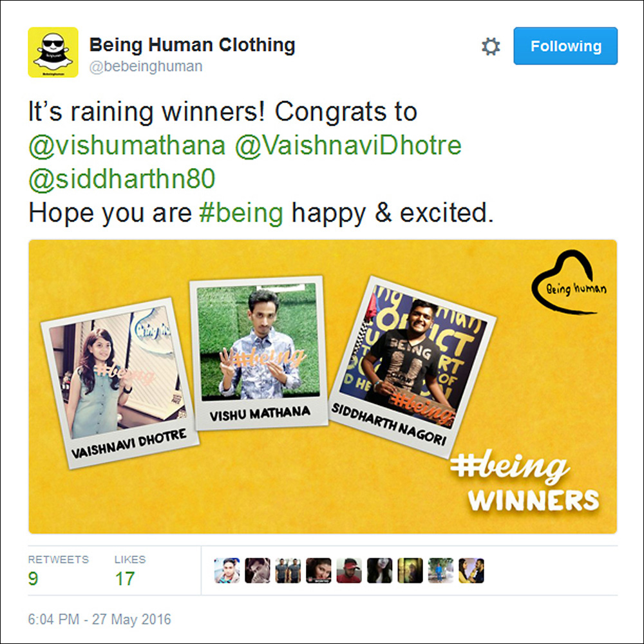Screen dimensions: 644x644
Task: Open the #being hashtag in tweet text
Action: 241,213
